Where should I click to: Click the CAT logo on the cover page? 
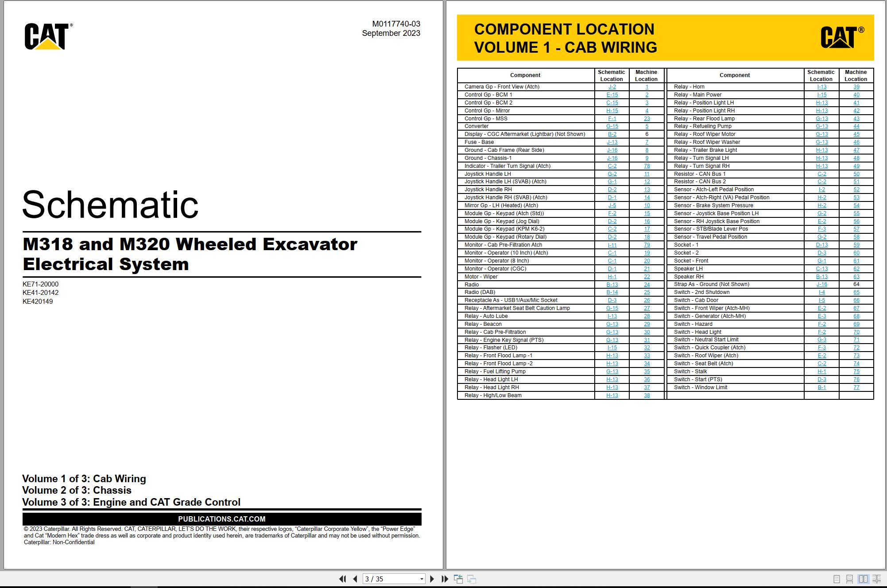click(49, 36)
